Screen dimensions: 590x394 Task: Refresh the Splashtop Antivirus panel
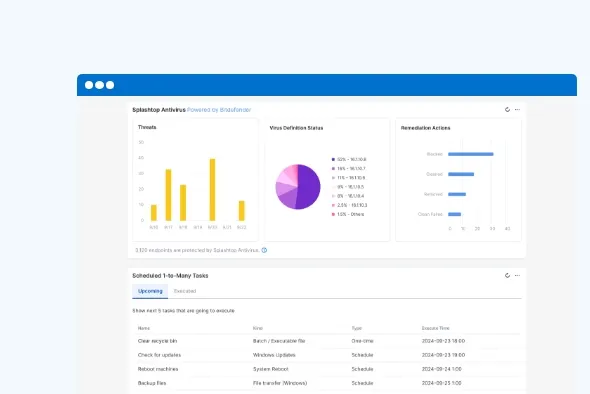[507, 110]
